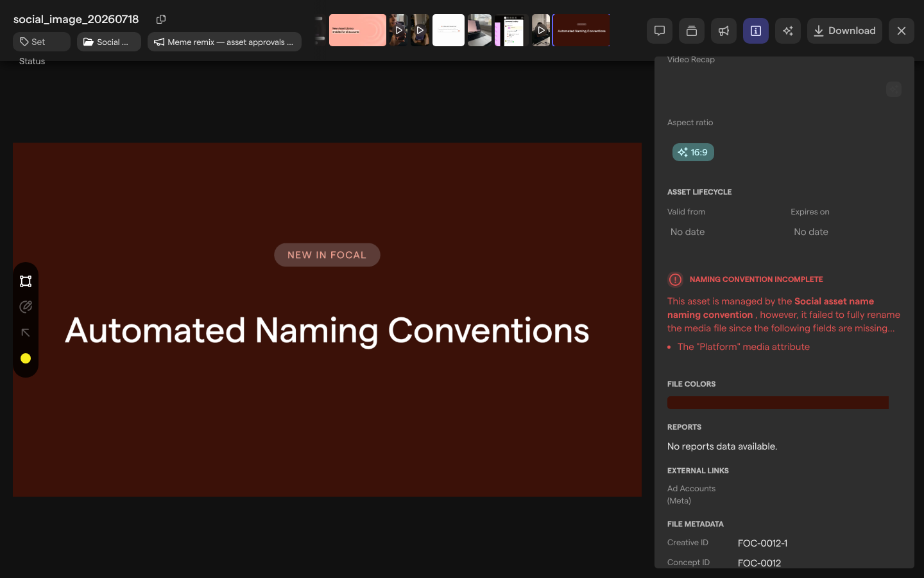Select the Automated Naming Conventions thumbnail
Screen dimensions: 924x578
click(x=581, y=30)
